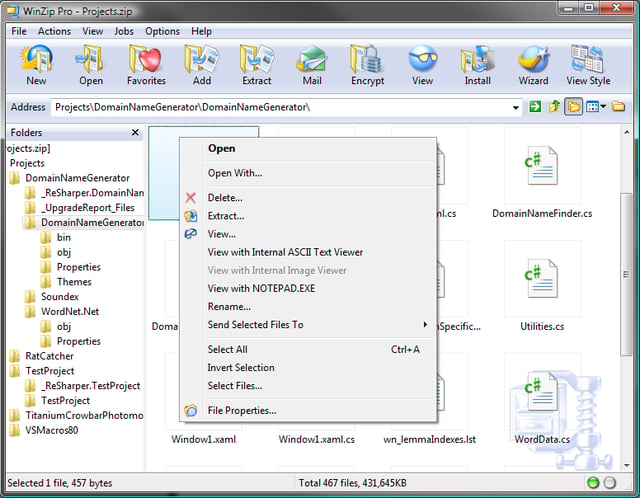This screenshot has width=640, height=498.
Task: Choose Open With... in context menu
Action: coord(308,173)
